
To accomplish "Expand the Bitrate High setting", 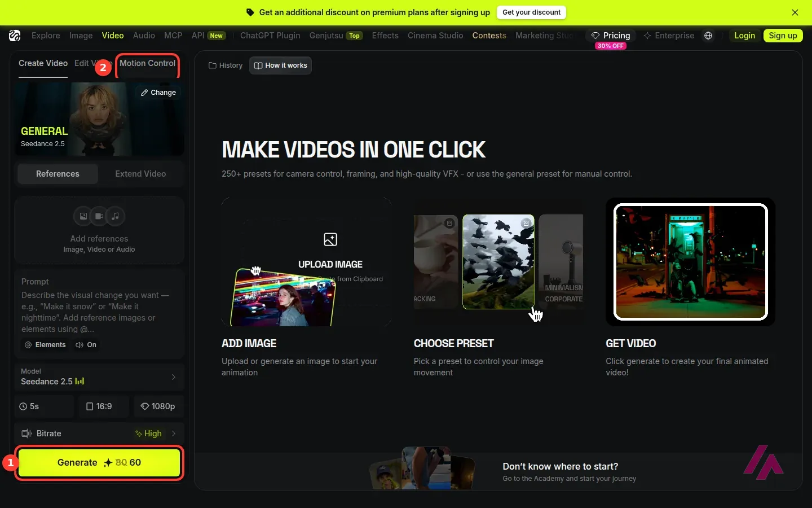I will point(99,433).
